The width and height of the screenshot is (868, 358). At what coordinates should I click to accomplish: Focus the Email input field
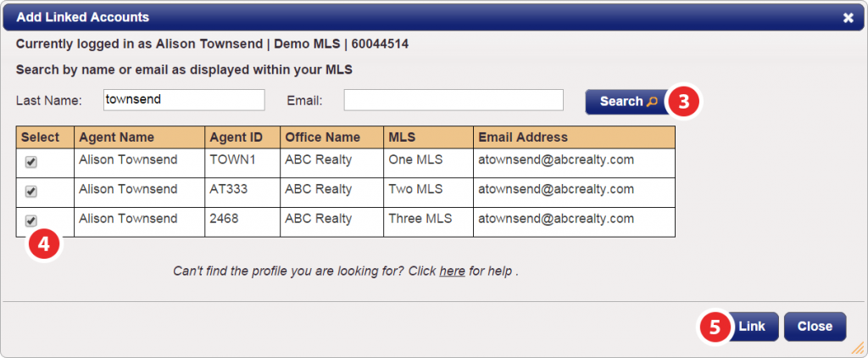click(x=453, y=100)
